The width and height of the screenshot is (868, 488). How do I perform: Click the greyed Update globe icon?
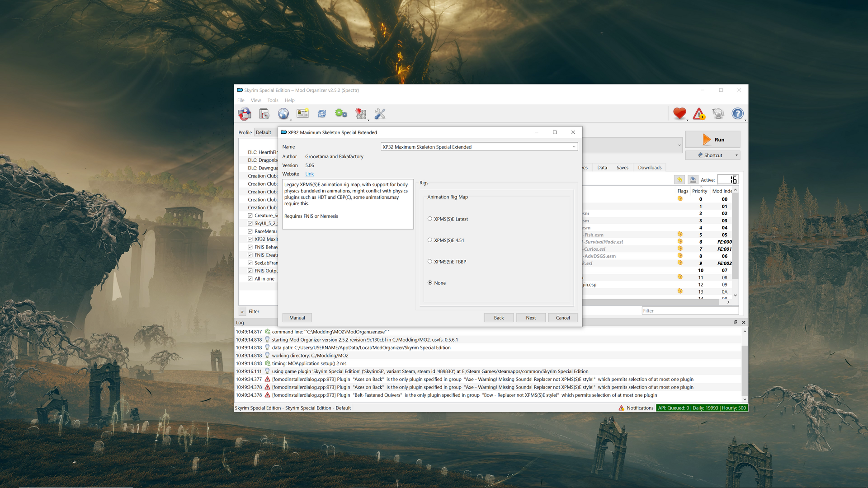718,114
